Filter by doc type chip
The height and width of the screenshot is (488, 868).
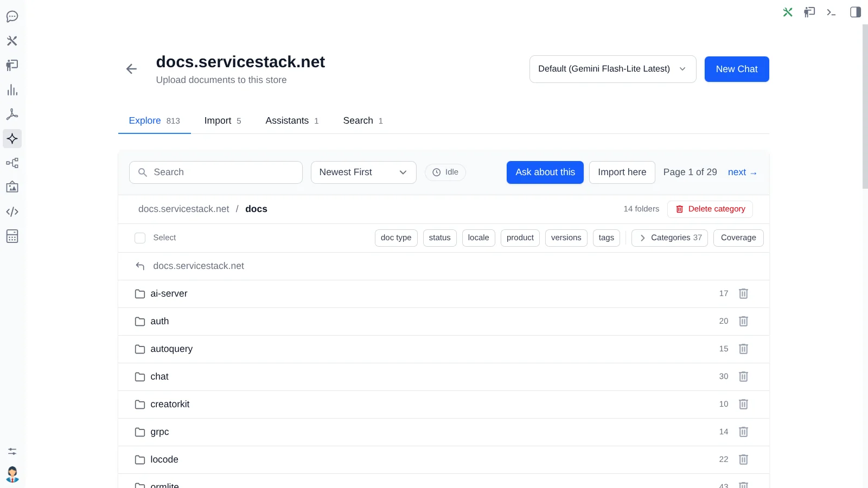pos(396,238)
